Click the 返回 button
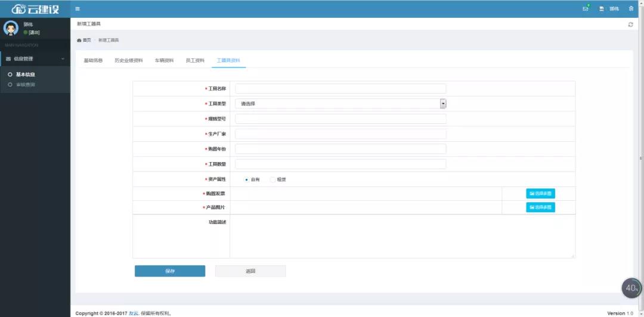The height and width of the screenshot is (317, 644). pyautogui.click(x=250, y=271)
